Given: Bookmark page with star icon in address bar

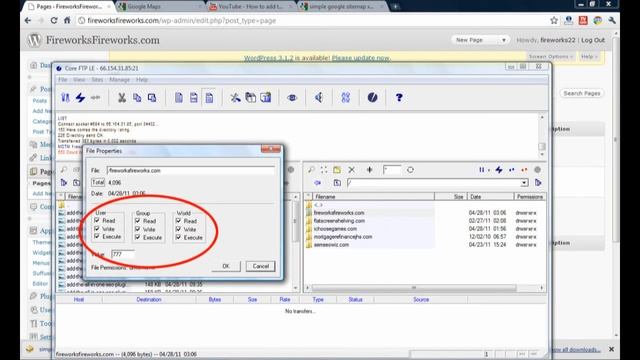Looking at the screenshot, I should (554, 20).
